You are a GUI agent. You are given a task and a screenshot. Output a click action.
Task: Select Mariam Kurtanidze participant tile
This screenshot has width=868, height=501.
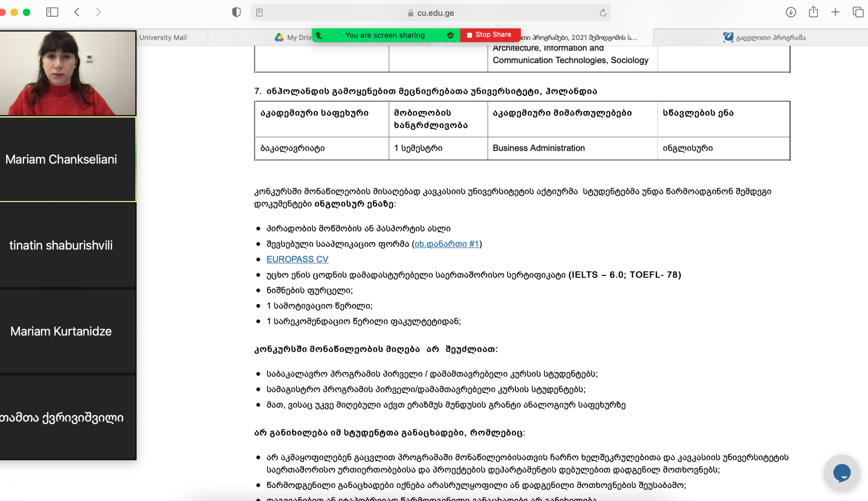click(68, 331)
